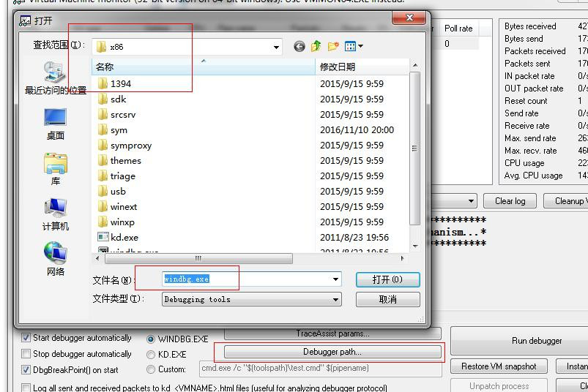
Task: Expand the file name dropdown list
Action: point(336,279)
